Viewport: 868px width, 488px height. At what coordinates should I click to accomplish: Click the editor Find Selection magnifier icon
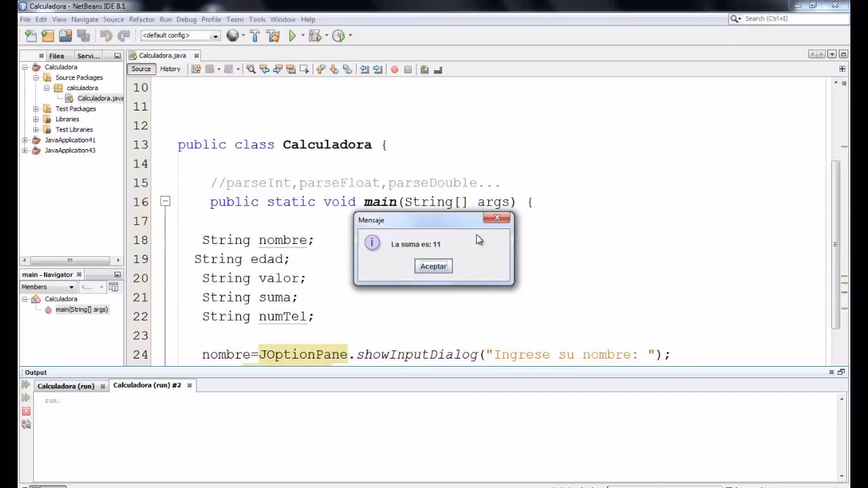[x=251, y=69]
